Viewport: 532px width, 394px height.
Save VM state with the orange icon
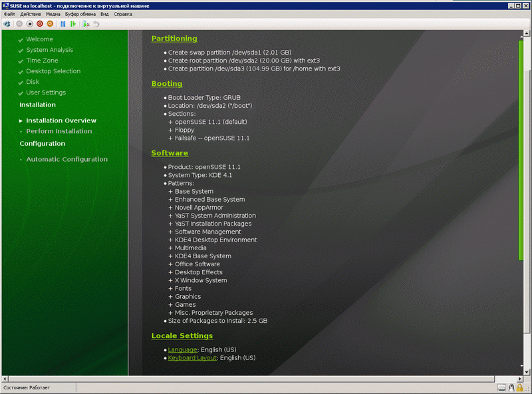pos(50,24)
